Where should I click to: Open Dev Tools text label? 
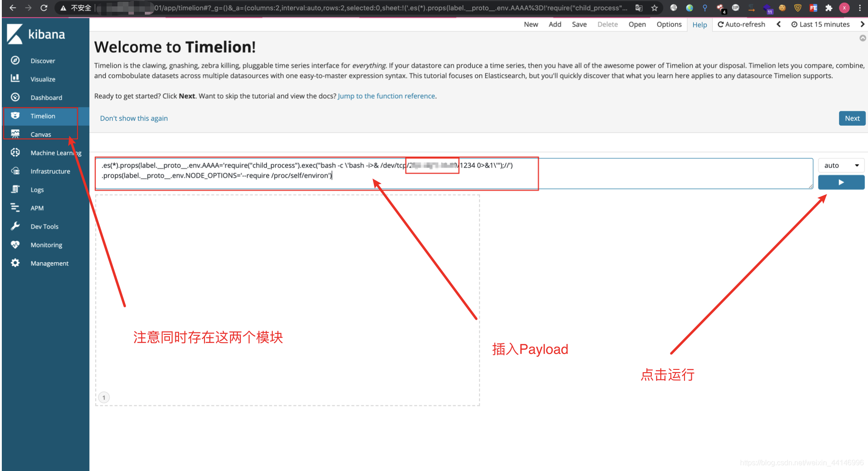coord(45,226)
